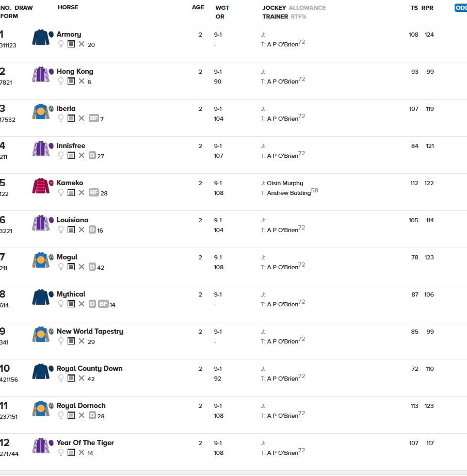Click the BF badge in Mythical's row
This screenshot has width=467, height=476.
pos(103,304)
